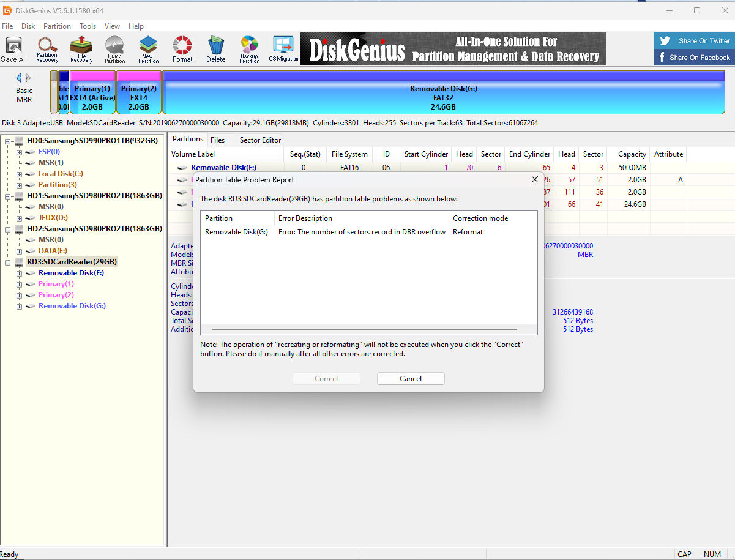Switch to the Sector Editor tab
The image size is (735, 560).
[260, 140]
